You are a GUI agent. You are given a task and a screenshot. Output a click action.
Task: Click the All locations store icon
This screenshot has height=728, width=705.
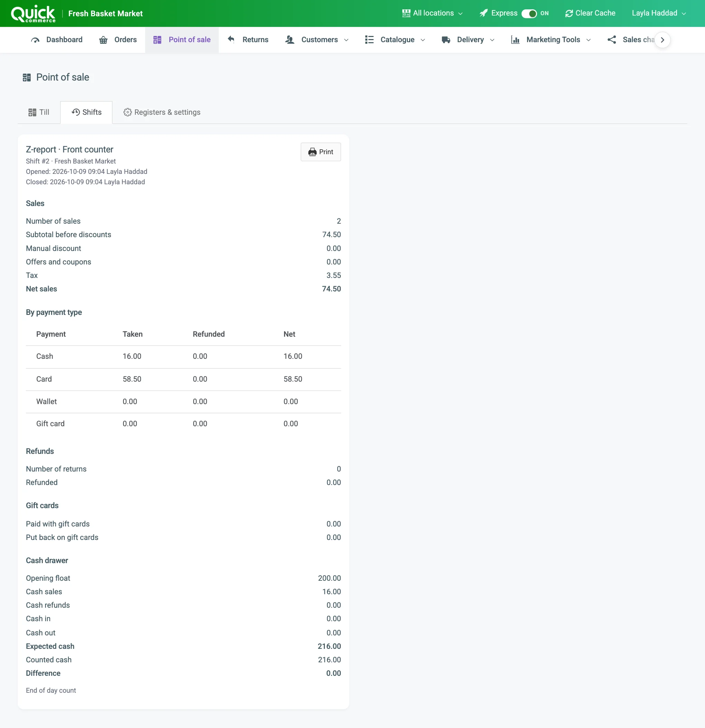pos(406,13)
